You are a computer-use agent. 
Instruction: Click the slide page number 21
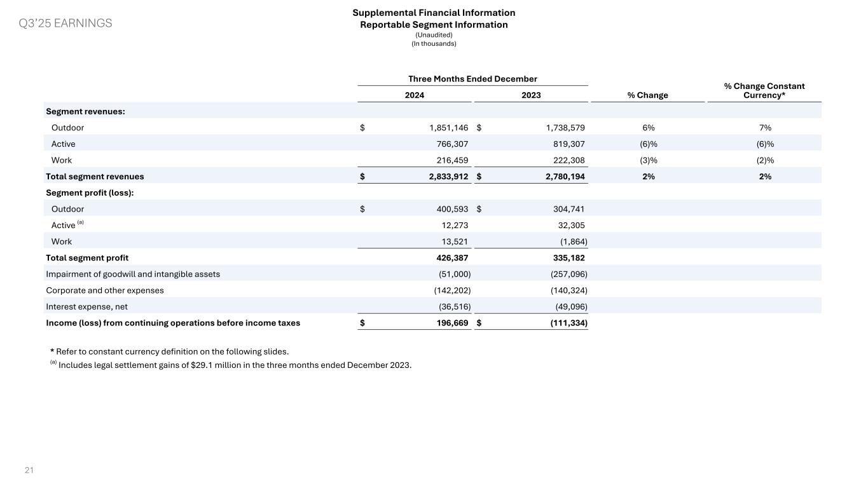pyautogui.click(x=29, y=470)
